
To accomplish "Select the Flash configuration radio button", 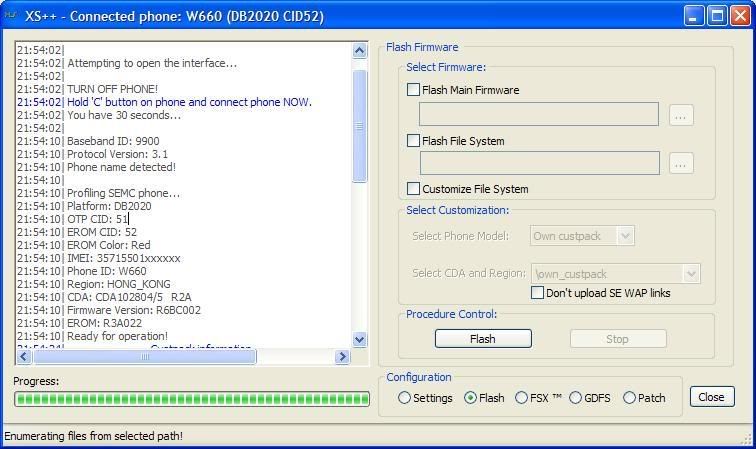I will pyautogui.click(x=470, y=398).
